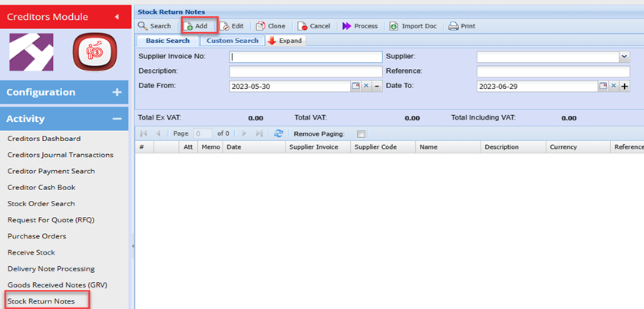The image size is (644, 309).
Task: Open Purchase Orders
Action: coord(37,236)
